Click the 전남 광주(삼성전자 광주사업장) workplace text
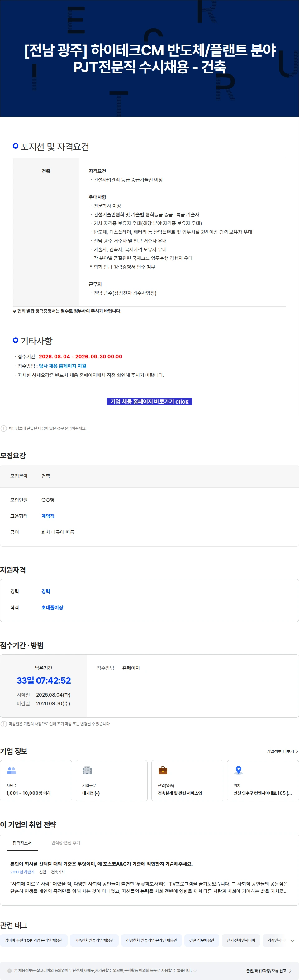The height and width of the screenshot is (980, 299). pos(125,293)
